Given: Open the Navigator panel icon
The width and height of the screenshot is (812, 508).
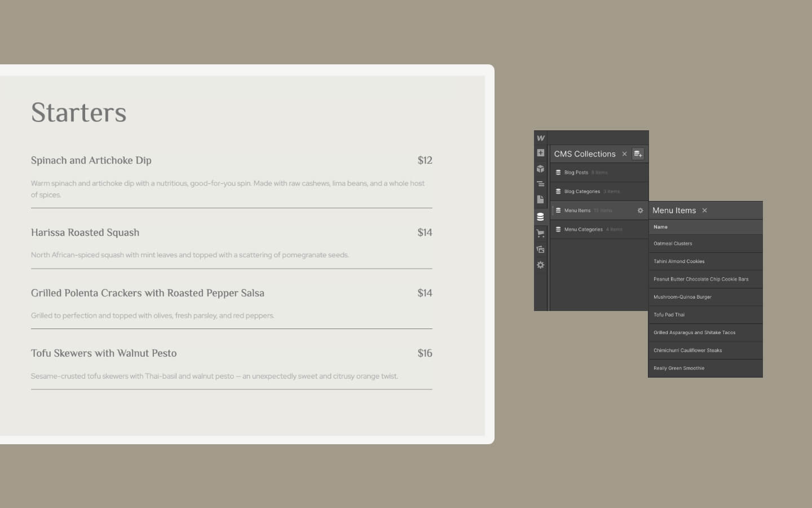Looking at the screenshot, I should 540,184.
